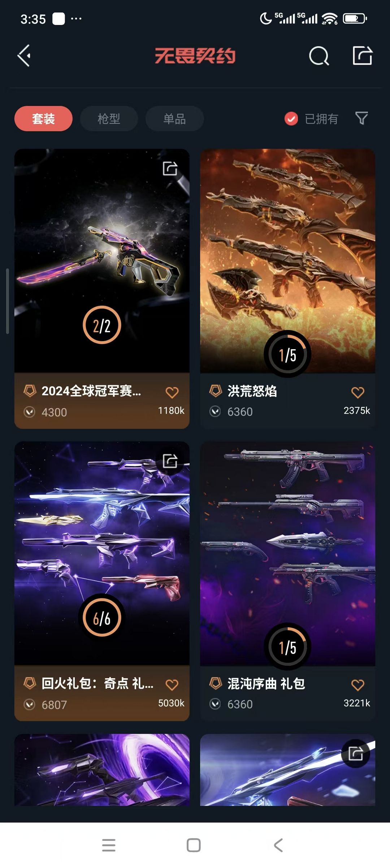Viewport: 390px width, 868px height.
Task: Select the 套装 tab
Action: coord(43,119)
